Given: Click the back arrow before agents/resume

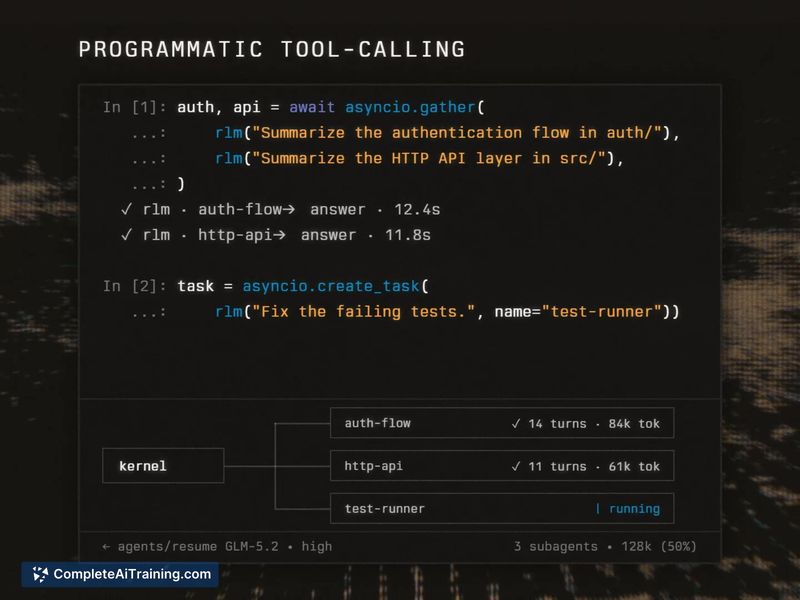Looking at the screenshot, I should (x=106, y=546).
